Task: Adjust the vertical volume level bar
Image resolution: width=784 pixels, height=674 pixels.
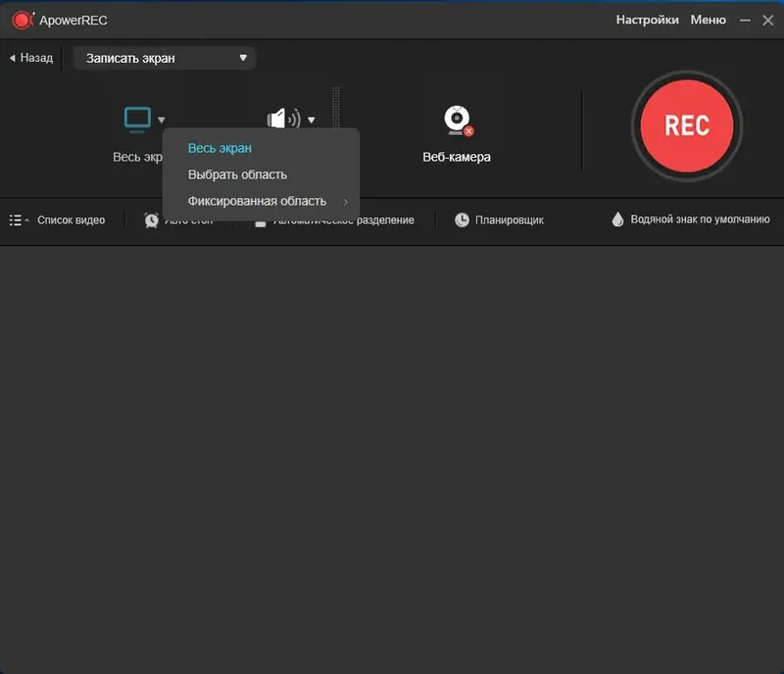Action: (336, 108)
